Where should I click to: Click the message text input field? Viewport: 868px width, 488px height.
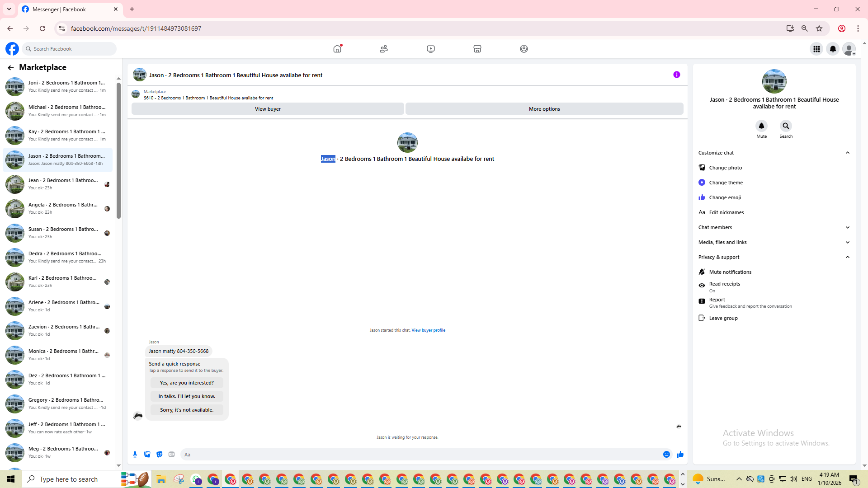(x=420, y=455)
